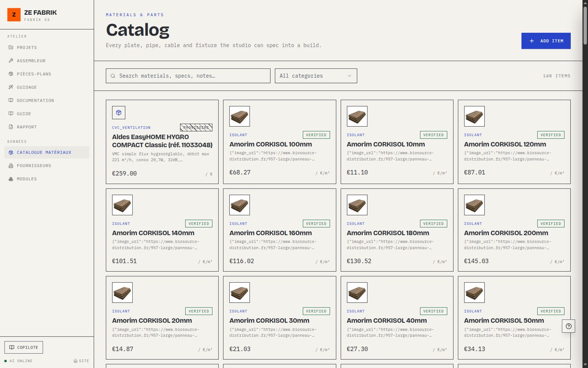Click the Assembleur wrench icon
This screenshot has height=368, width=588.
point(11,61)
